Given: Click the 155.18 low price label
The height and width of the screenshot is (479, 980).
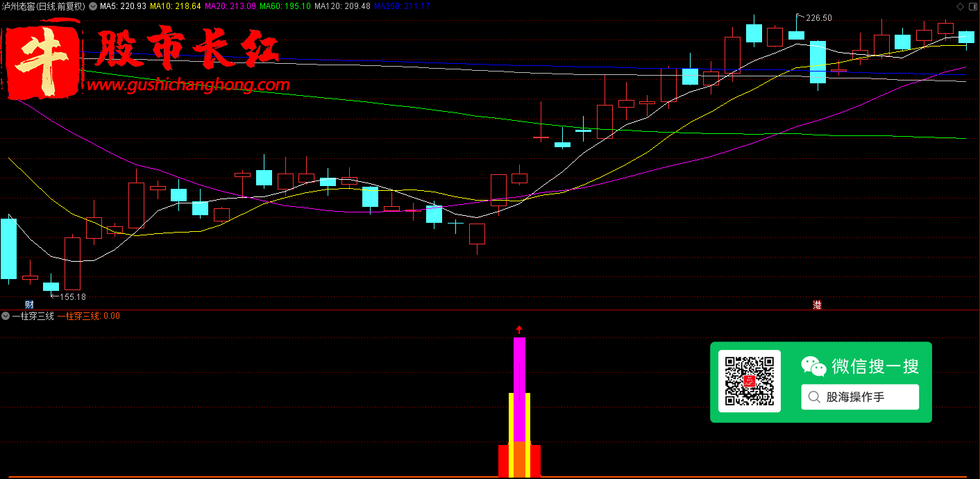Looking at the screenshot, I should pos(73,297).
